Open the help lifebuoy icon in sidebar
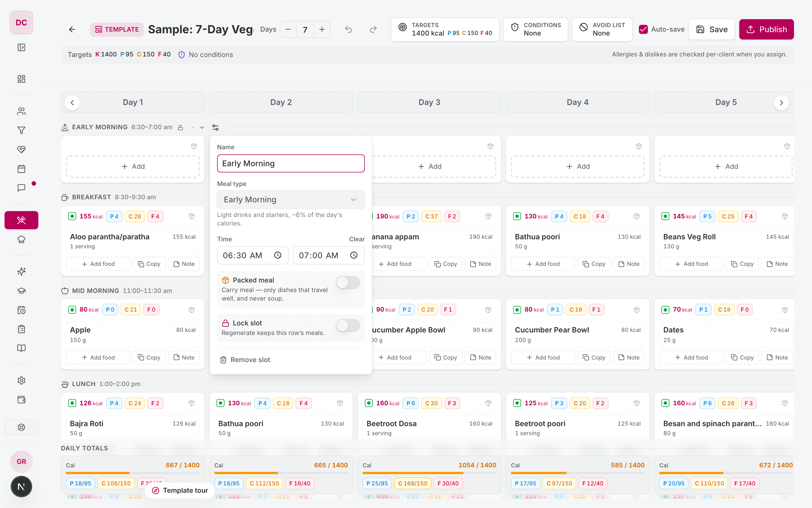This screenshot has width=812, height=508. (21, 427)
